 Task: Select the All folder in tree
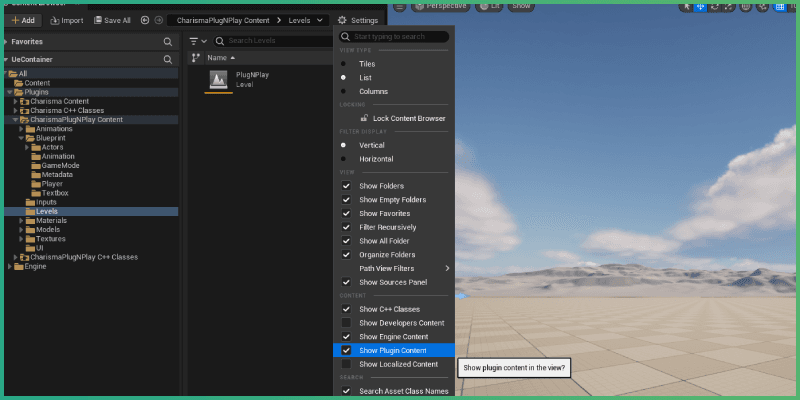(x=91, y=73)
